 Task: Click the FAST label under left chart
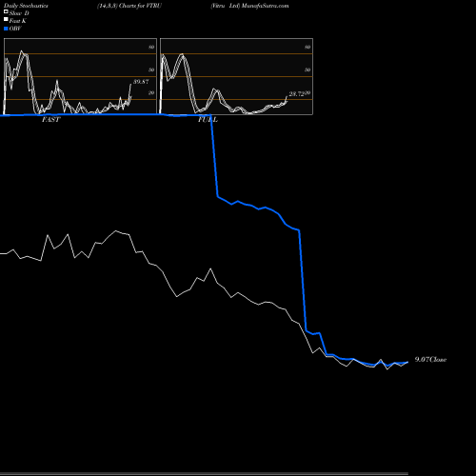50,120
